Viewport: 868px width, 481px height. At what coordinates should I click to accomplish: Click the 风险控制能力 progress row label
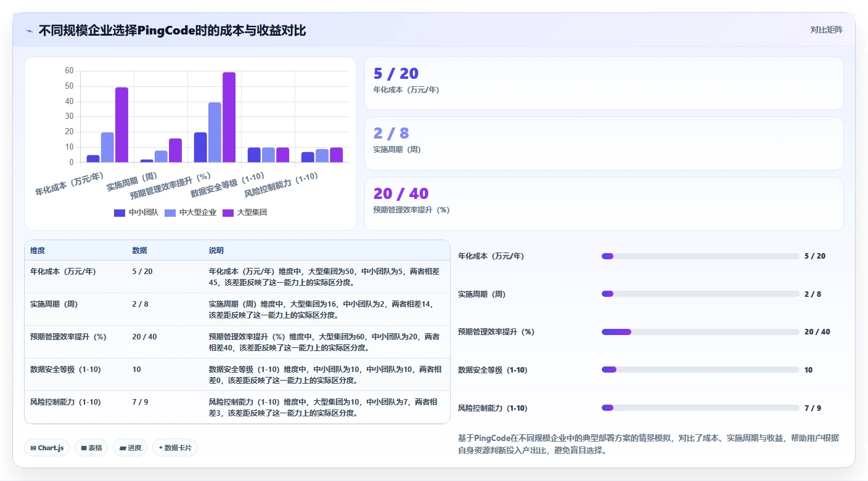tap(493, 408)
